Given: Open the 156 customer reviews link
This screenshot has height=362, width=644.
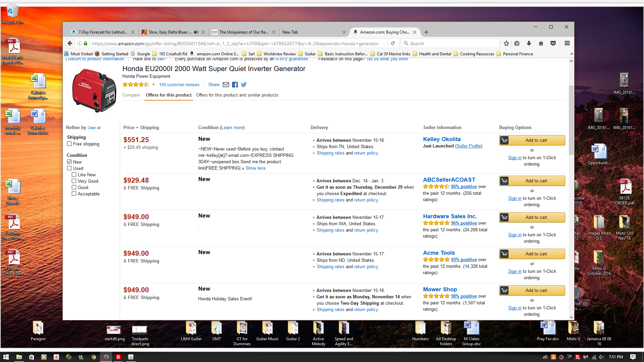Looking at the screenshot, I should (x=179, y=85).
